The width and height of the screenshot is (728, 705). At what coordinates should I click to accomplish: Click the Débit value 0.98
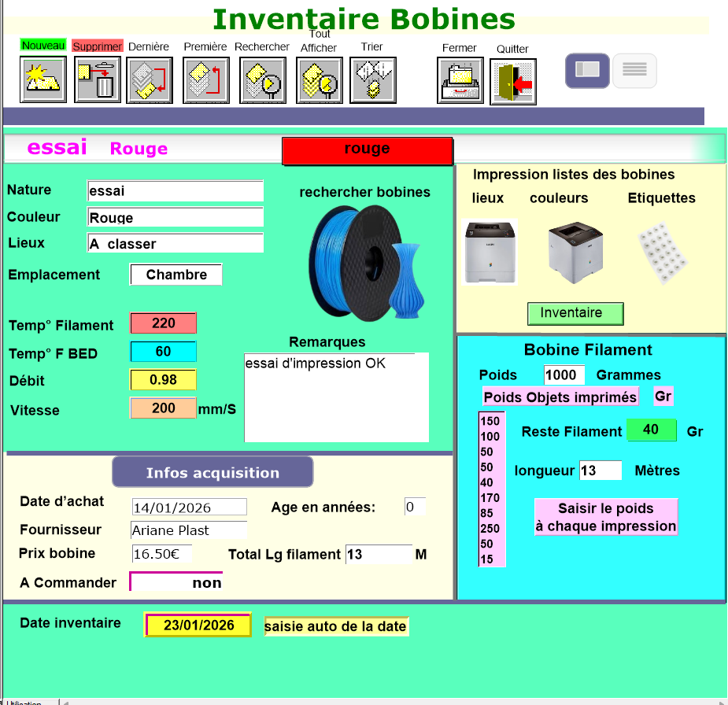163,380
